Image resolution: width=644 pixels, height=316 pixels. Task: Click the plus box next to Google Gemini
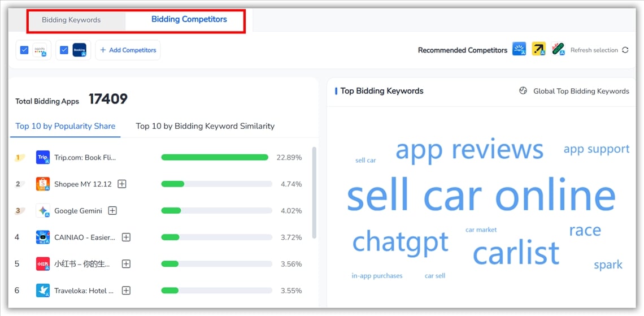click(112, 211)
